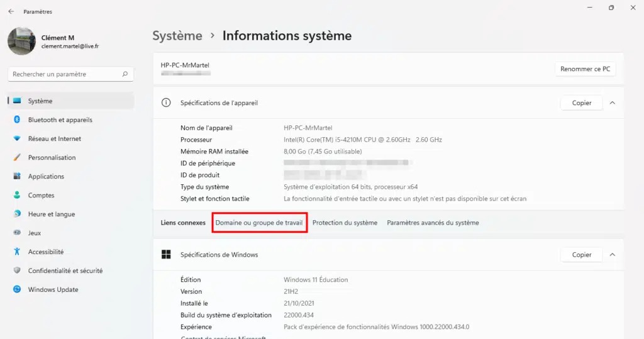The height and width of the screenshot is (339, 644).
Task: Click the back arrow in the title bar
Action: pos(11,11)
